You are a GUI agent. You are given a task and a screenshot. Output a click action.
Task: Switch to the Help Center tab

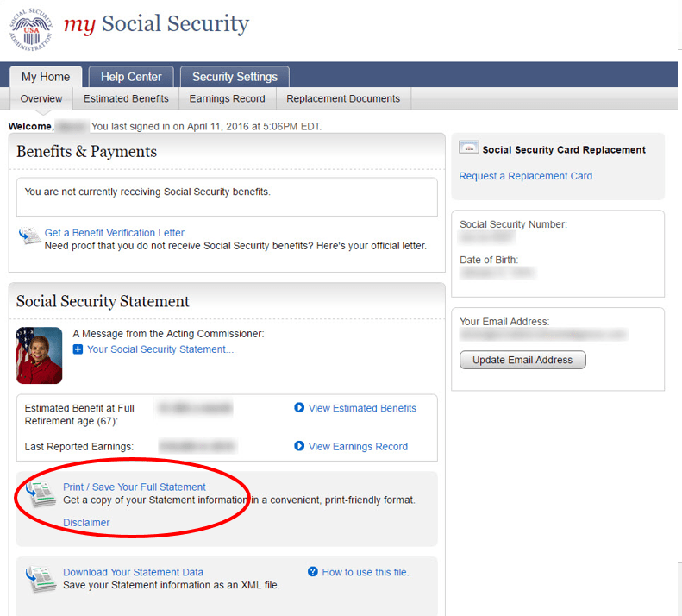(x=131, y=77)
